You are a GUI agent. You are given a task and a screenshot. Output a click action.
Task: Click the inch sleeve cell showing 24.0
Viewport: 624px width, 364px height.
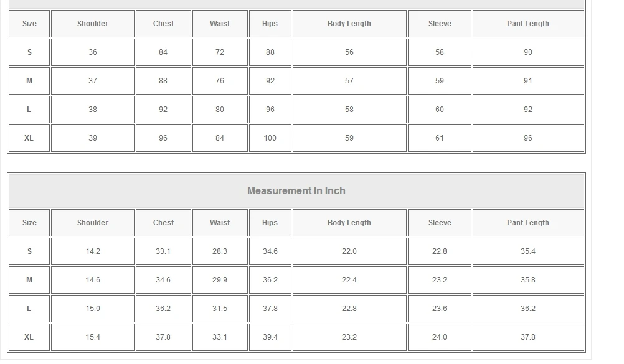(x=440, y=337)
